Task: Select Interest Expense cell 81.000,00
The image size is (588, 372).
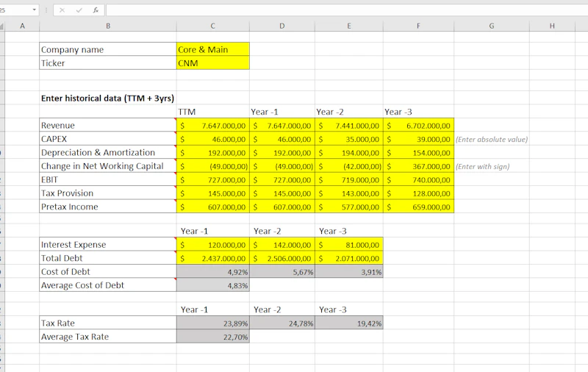Action: (x=348, y=244)
